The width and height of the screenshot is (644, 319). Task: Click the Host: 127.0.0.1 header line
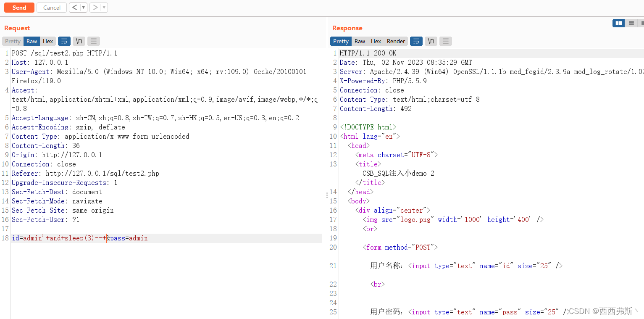40,63
